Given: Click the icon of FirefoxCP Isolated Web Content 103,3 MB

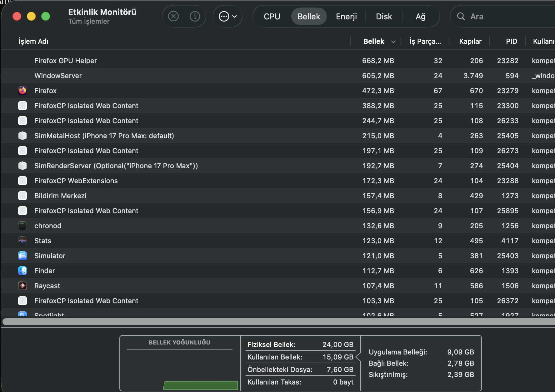Looking at the screenshot, I should pos(22,301).
